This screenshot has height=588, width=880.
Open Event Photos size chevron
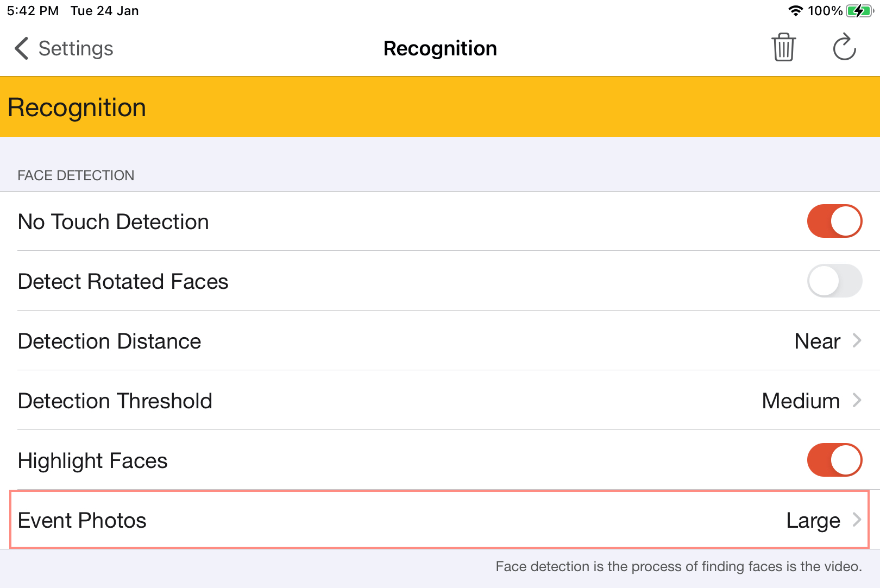(857, 520)
